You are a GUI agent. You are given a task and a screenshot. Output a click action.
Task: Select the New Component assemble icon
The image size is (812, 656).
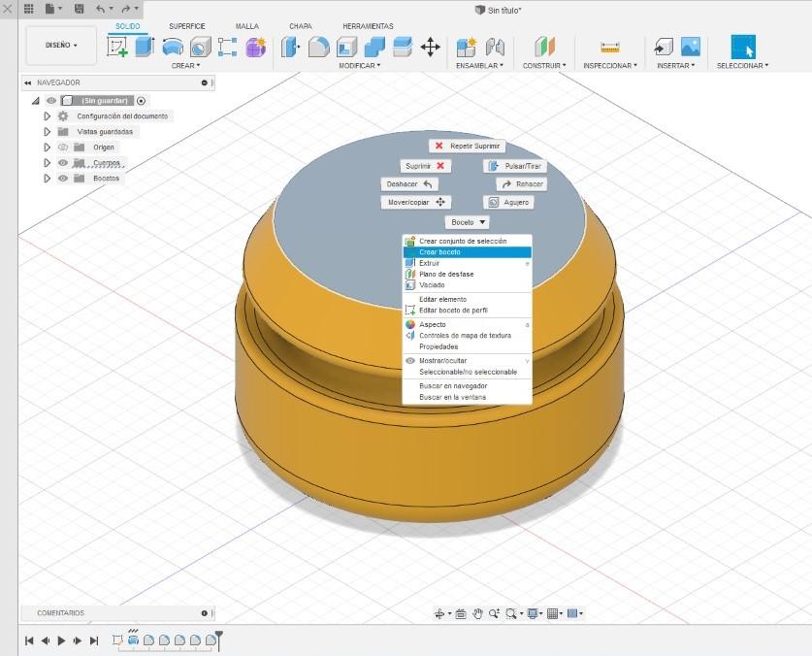pos(466,47)
